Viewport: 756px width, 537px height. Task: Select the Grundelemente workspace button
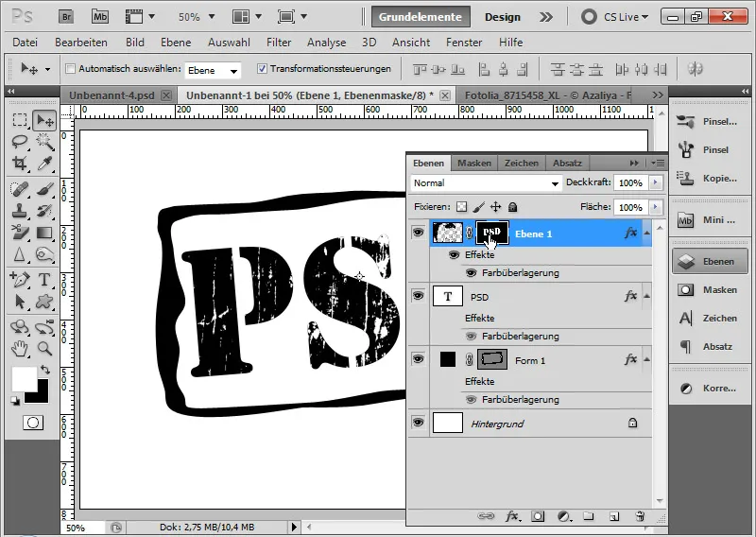421,17
